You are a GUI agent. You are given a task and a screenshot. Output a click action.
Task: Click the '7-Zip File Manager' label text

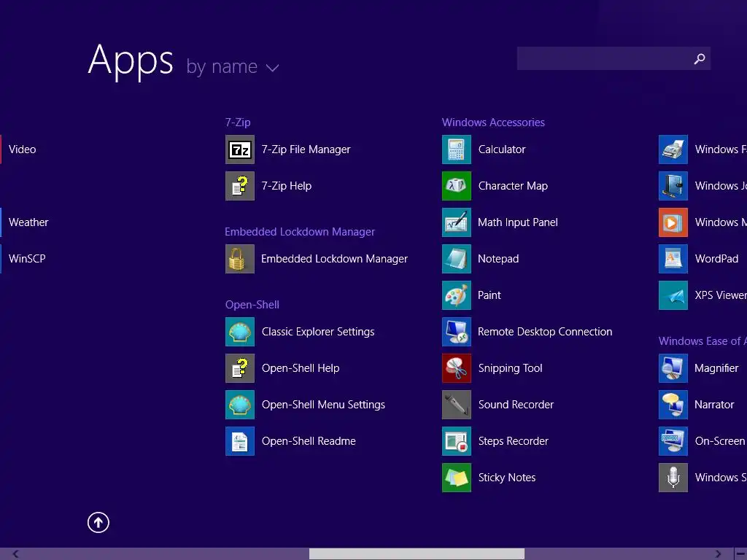(x=306, y=149)
